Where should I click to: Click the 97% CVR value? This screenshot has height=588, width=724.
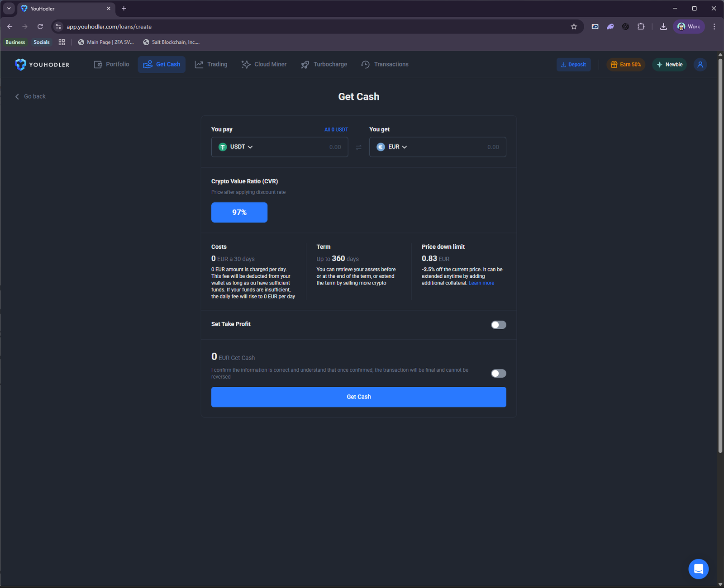click(239, 212)
